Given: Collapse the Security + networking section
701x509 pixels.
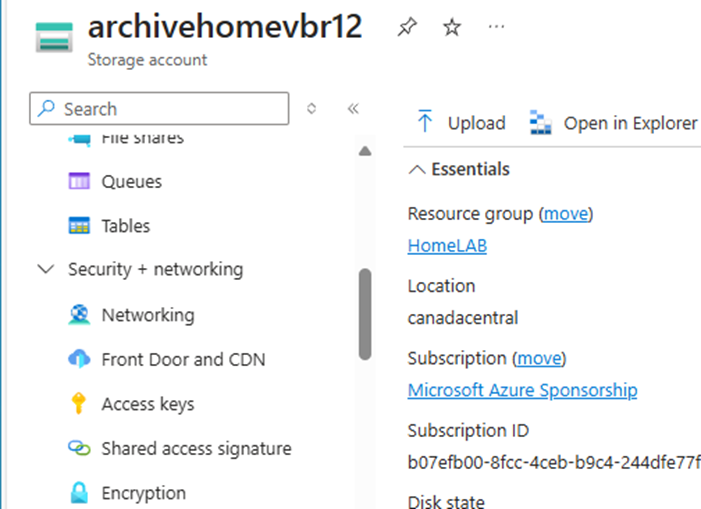Looking at the screenshot, I should coord(46,269).
